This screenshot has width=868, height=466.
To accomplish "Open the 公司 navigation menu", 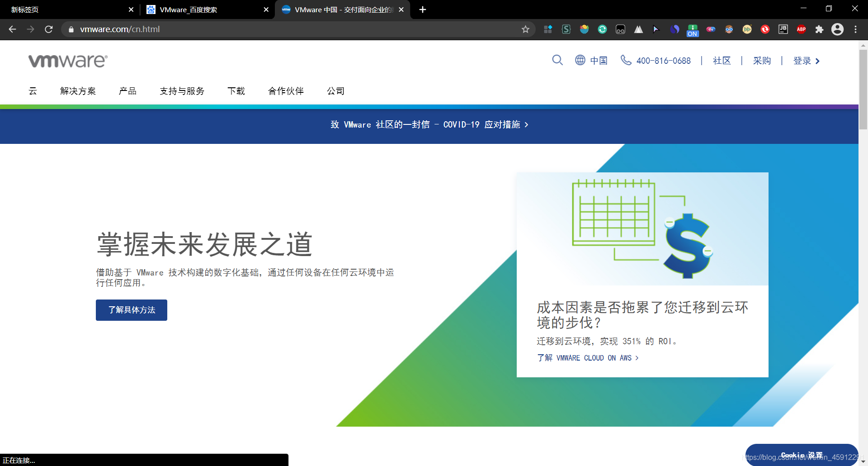I will point(335,91).
